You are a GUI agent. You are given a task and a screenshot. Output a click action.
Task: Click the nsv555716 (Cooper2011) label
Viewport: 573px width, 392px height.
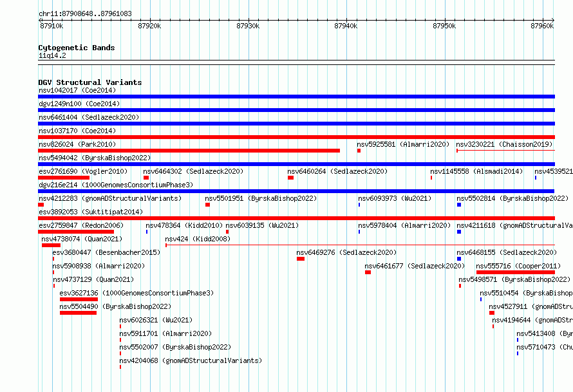tap(518, 266)
